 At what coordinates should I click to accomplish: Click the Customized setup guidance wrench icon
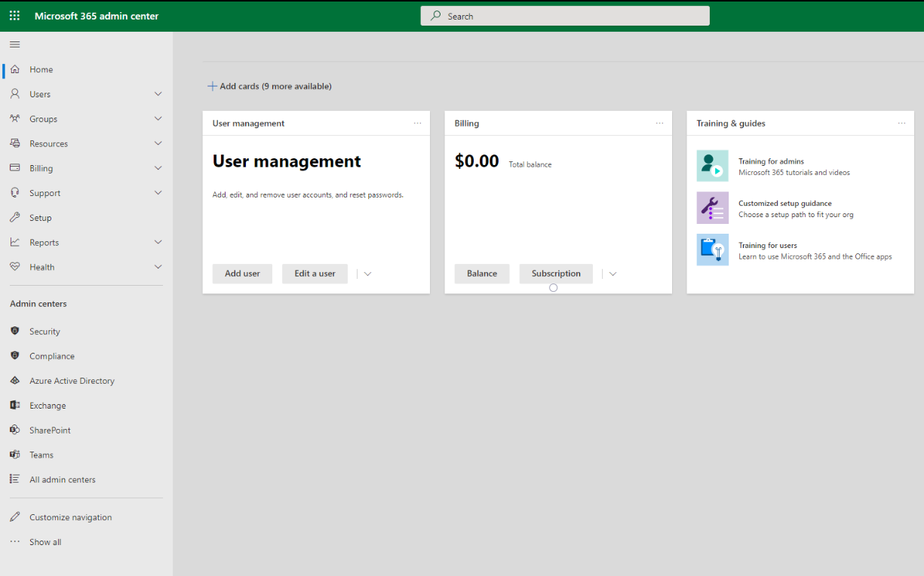click(x=713, y=208)
